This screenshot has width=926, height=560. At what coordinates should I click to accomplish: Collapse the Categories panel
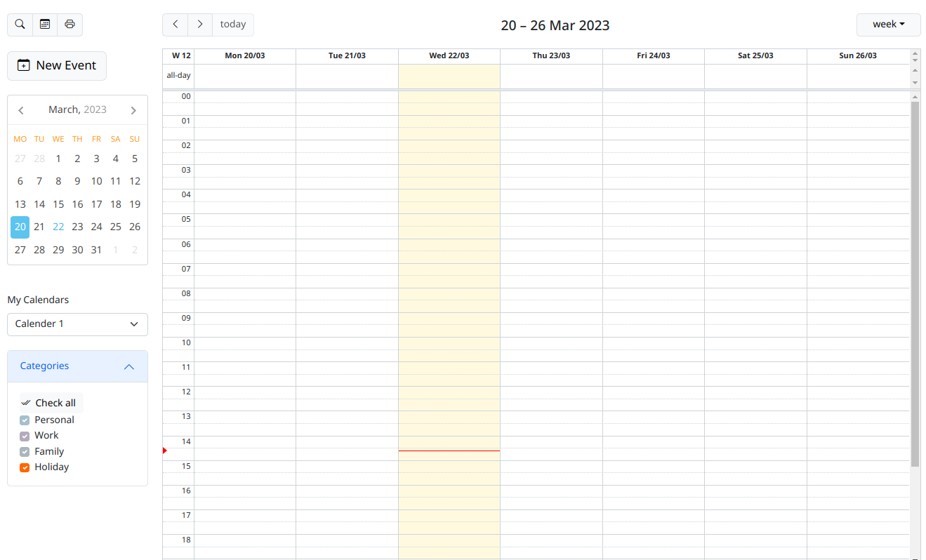point(128,366)
